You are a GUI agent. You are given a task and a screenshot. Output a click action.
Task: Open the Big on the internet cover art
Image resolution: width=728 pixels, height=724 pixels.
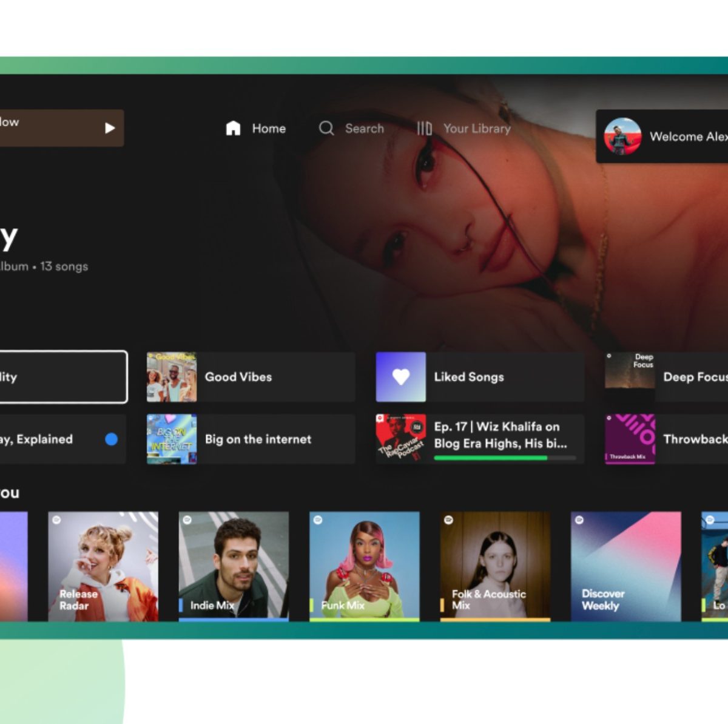(172, 439)
